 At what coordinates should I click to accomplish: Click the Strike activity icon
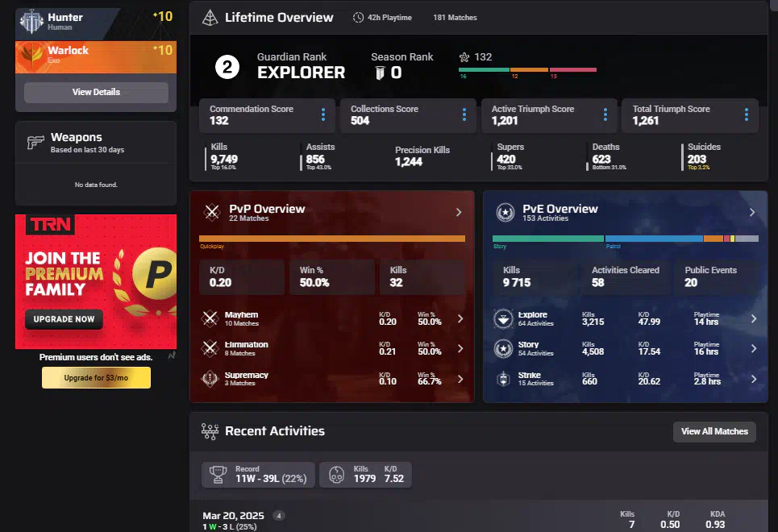pyautogui.click(x=504, y=379)
